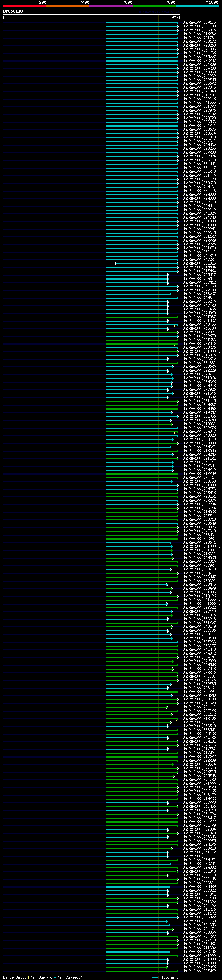Click label UniRef100_Q7NZF7
Screen dimensions: 222x980
pyautogui.click(x=199, y=374)
